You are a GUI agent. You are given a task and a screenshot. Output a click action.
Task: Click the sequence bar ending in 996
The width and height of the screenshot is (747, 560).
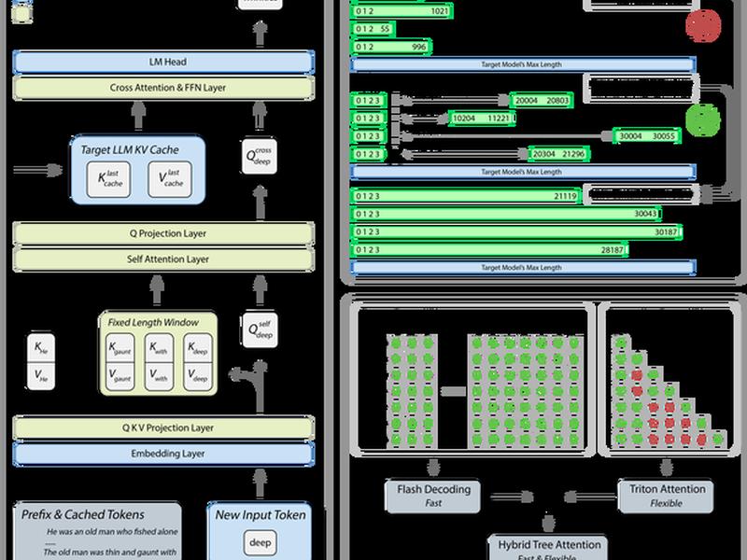[x=391, y=47]
